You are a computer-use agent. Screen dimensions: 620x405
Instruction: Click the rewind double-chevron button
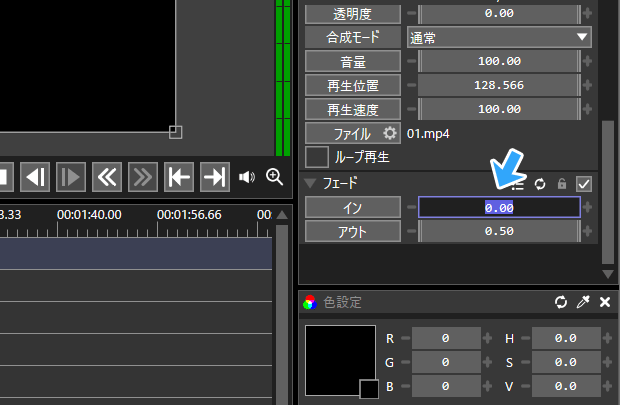(107, 177)
